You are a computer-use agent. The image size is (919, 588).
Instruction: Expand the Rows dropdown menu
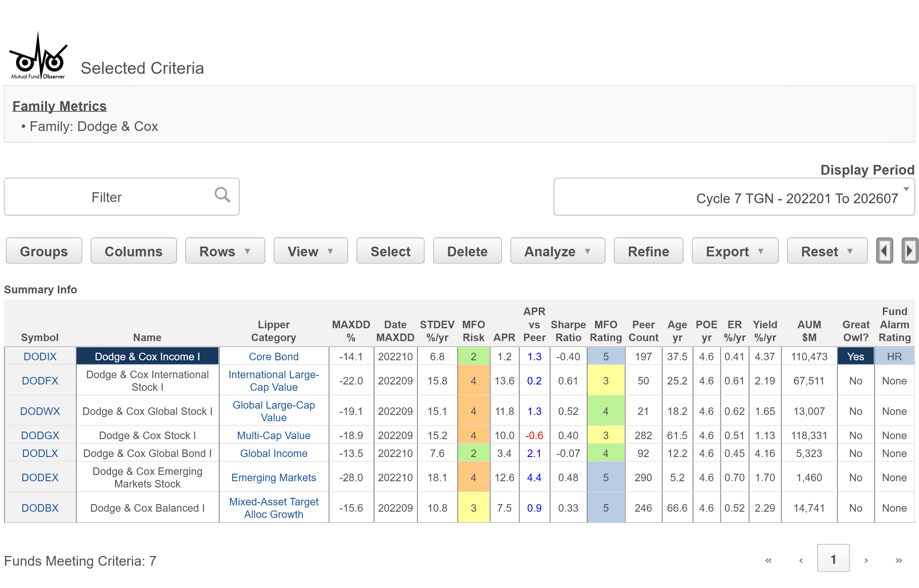pos(225,251)
